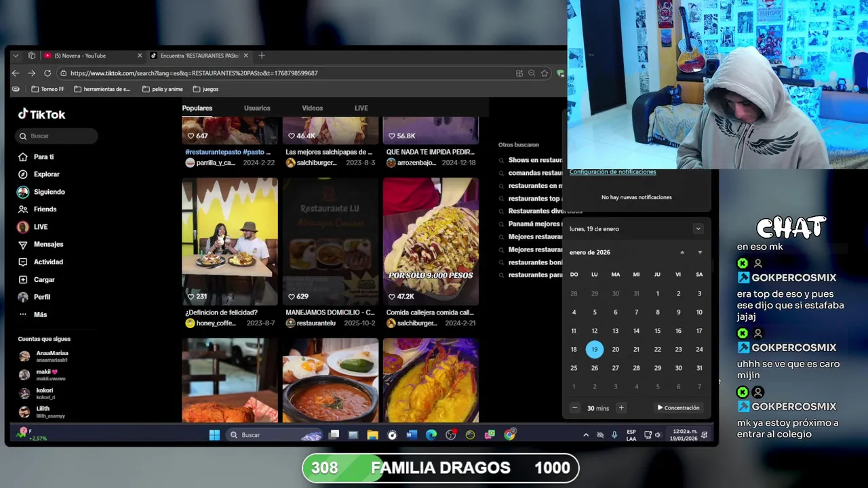Open pelis y anime bookmark folder
The height and width of the screenshot is (488, 868).
coord(162,89)
